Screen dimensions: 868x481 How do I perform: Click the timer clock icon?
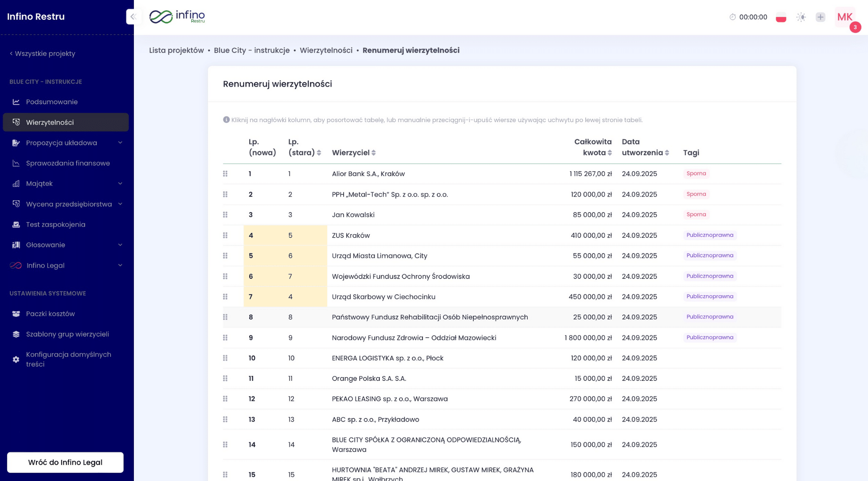[x=732, y=17]
